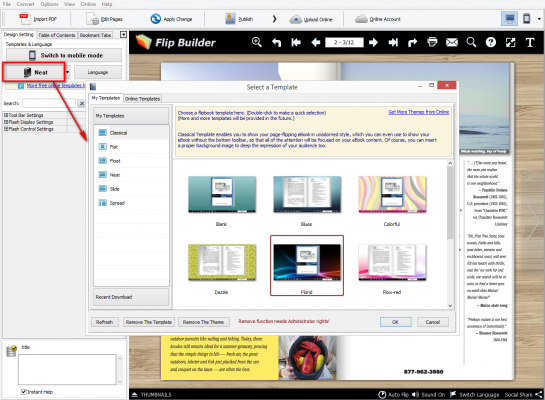Click the zoom in magnifier in Flip Builder bar
This screenshot has width=545, height=400.
click(257, 42)
